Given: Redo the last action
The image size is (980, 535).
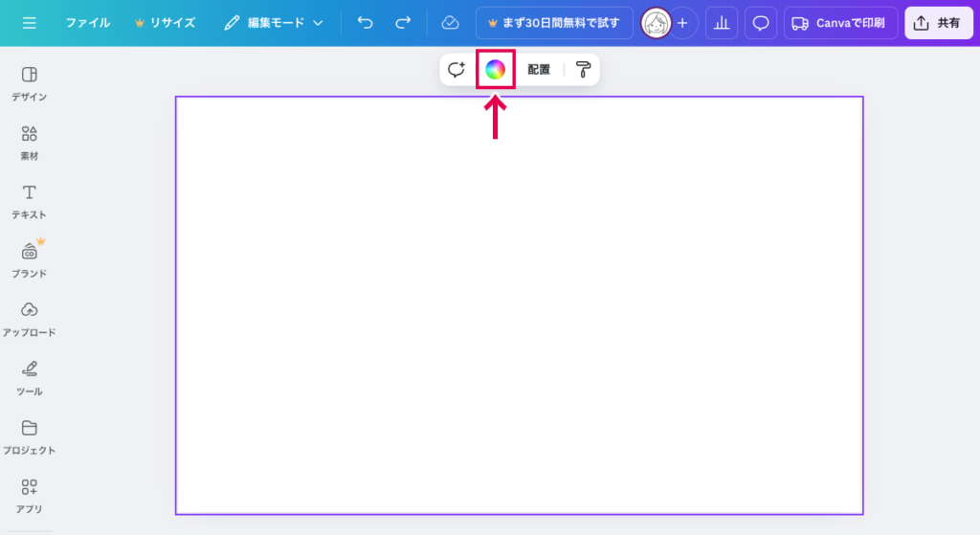Looking at the screenshot, I should click(403, 23).
